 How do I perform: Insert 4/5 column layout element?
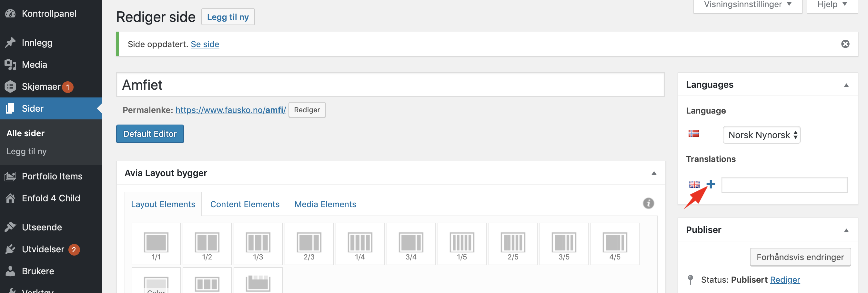click(x=615, y=244)
